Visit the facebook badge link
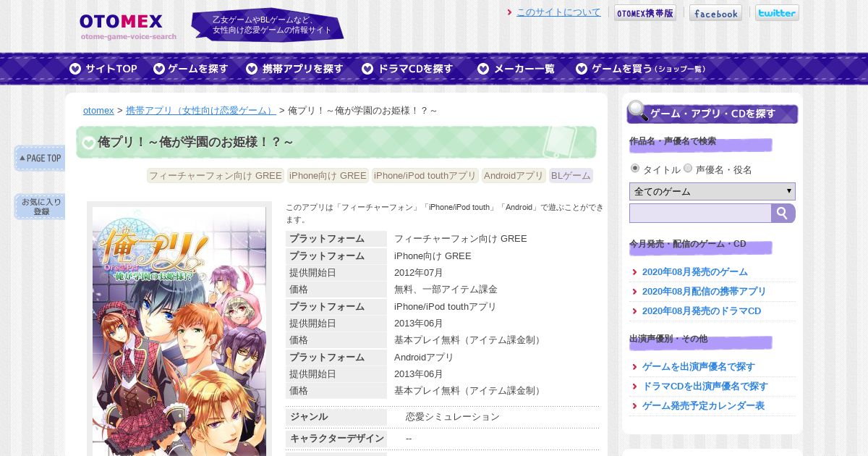The width and height of the screenshot is (868, 456). pyautogui.click(x=715, y=13)
